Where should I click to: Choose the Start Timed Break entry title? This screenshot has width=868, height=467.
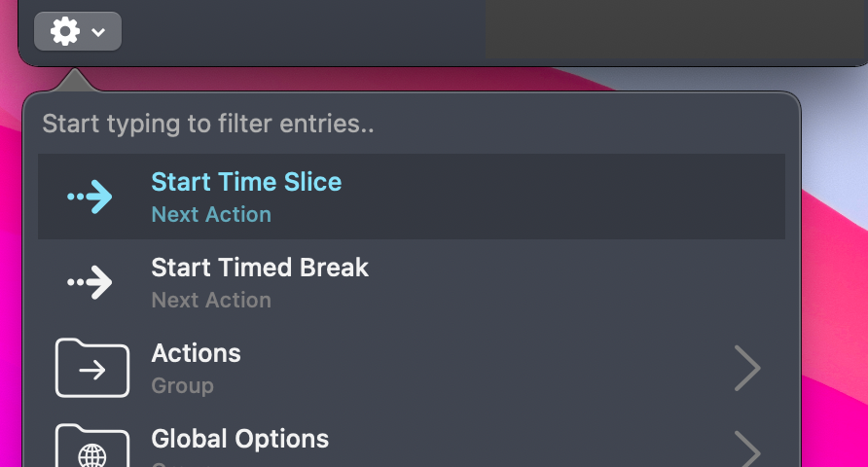260,268
